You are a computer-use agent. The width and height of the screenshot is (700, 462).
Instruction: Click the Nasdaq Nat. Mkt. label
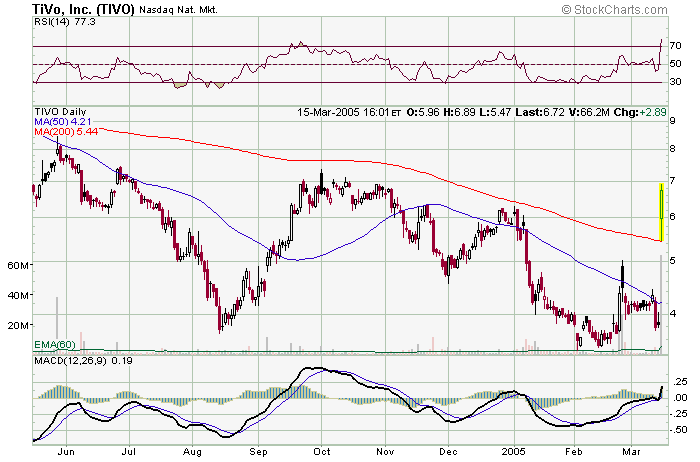pyautogui.click(x=178, y=10)
